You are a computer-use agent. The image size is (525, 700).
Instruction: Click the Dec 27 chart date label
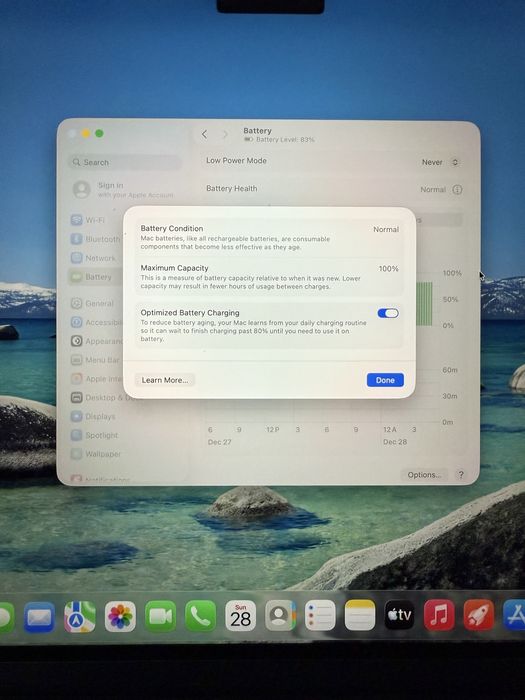point(220,442)
